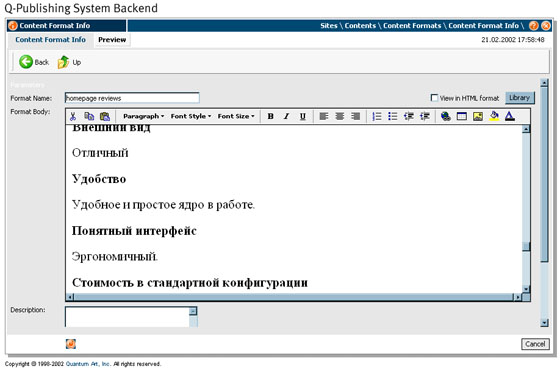
Task: Open the Font Size dropdown
Action: pyautogui.click(x=236, y=116)
